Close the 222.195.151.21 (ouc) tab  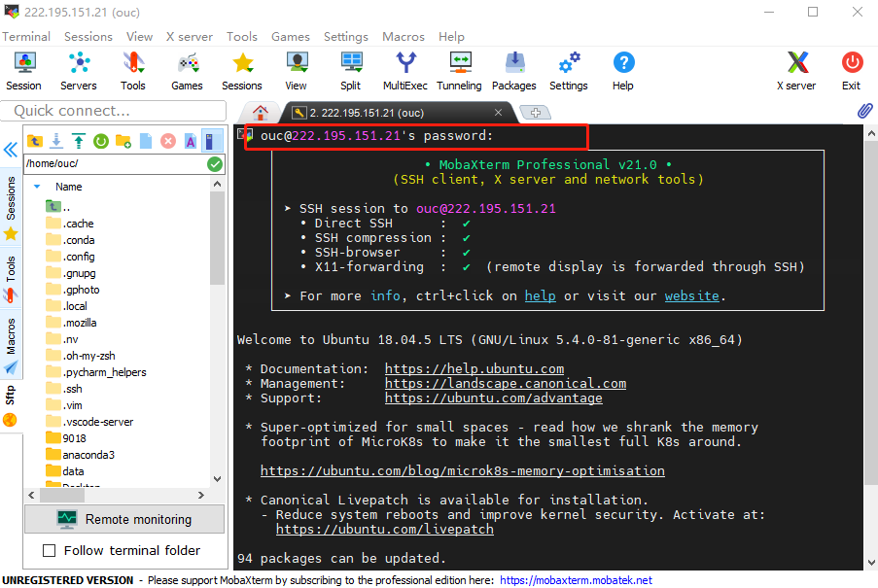[x=498, y=113]
